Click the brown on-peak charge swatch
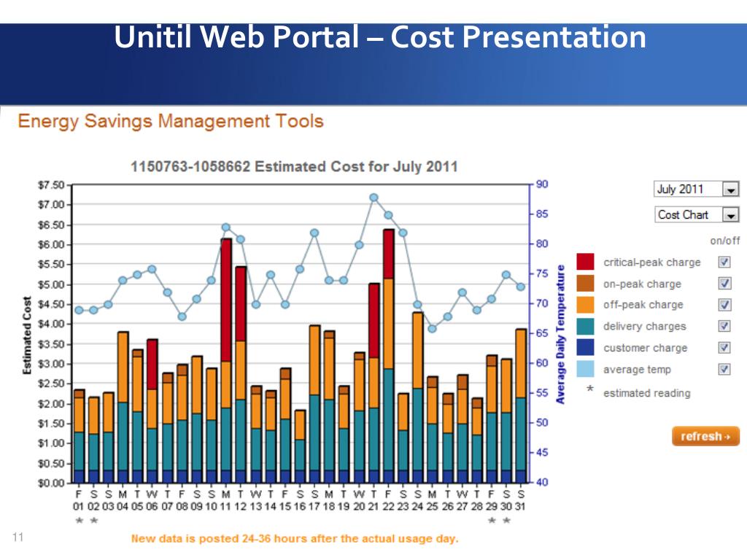 click(x=585, y=284)
